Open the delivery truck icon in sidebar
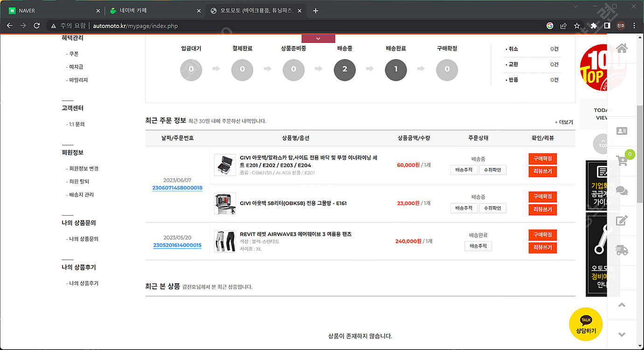Viewport: 644px width, 350px height. (622, 250)
